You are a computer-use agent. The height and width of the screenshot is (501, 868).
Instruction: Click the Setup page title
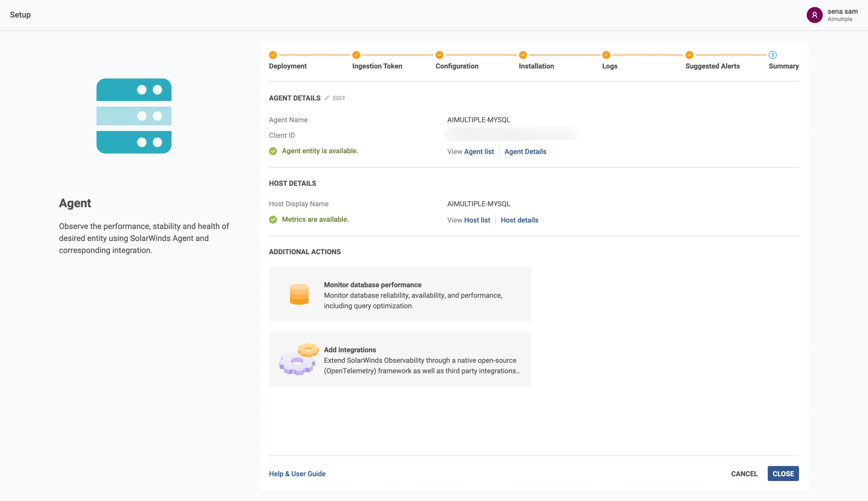tap(20, 15)
